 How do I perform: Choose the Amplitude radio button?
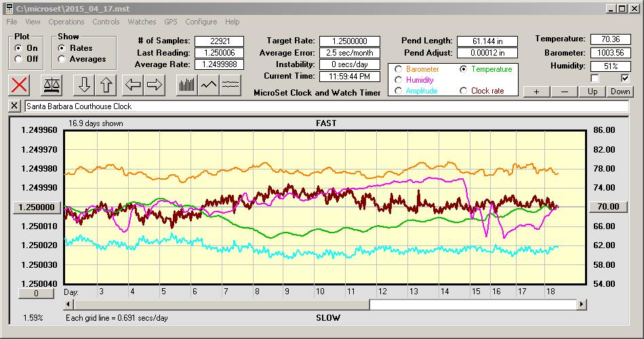(x=398, y=90)
